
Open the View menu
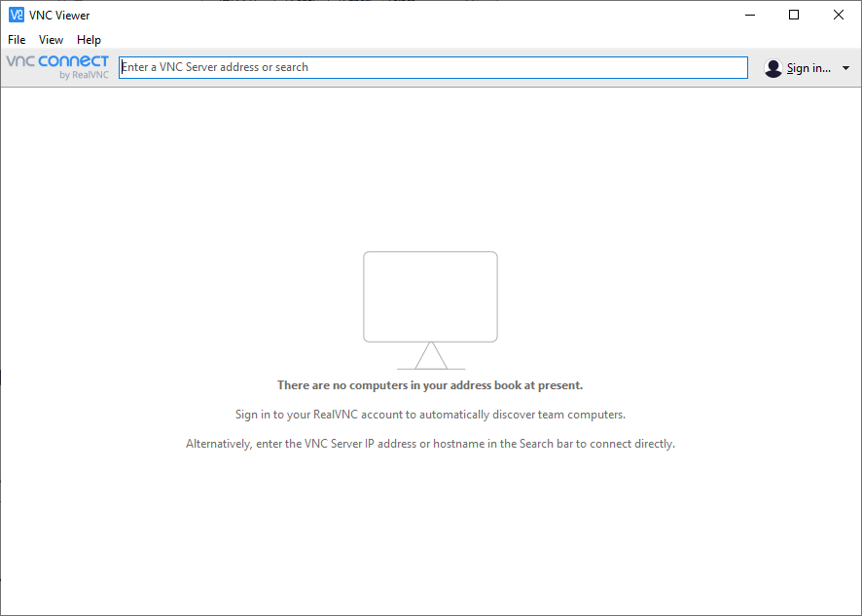pyautogui.click(x=51, y=40)
